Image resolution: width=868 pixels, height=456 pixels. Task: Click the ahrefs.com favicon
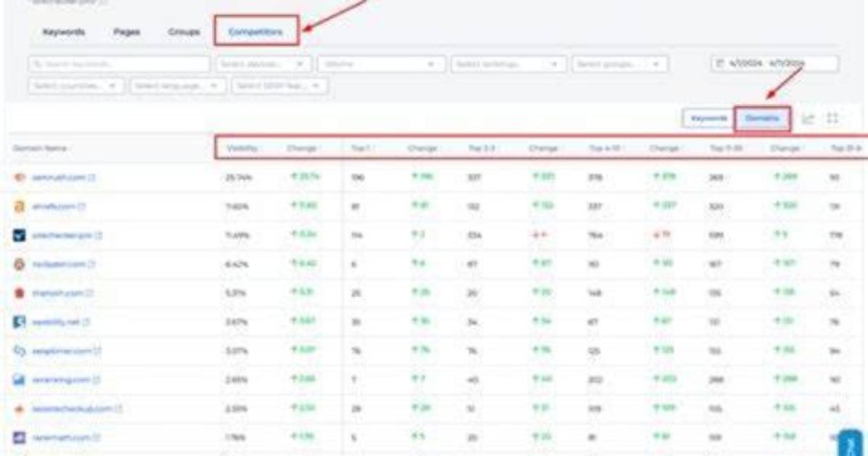coord(20,207)
